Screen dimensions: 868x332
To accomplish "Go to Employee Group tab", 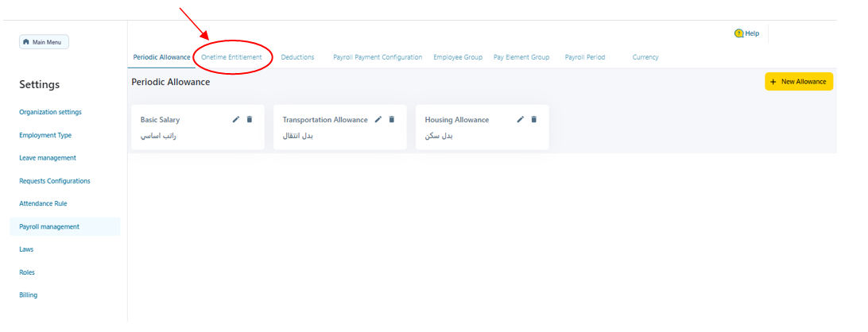I will [458, 57].
